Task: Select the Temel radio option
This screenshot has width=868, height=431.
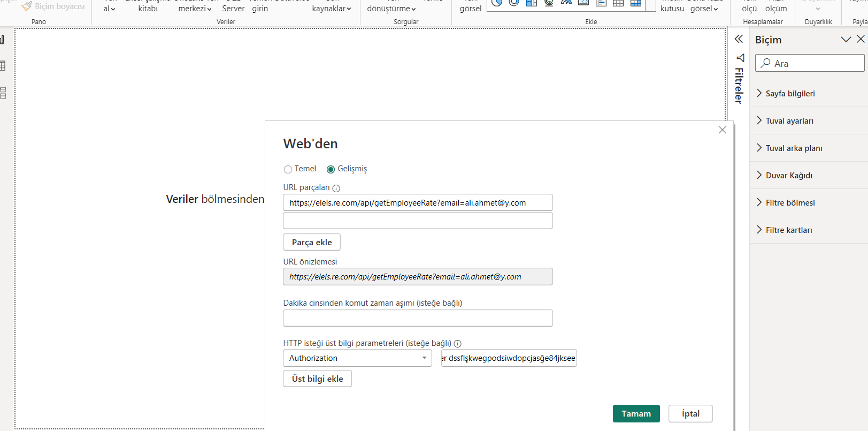Action: (288, 169)
